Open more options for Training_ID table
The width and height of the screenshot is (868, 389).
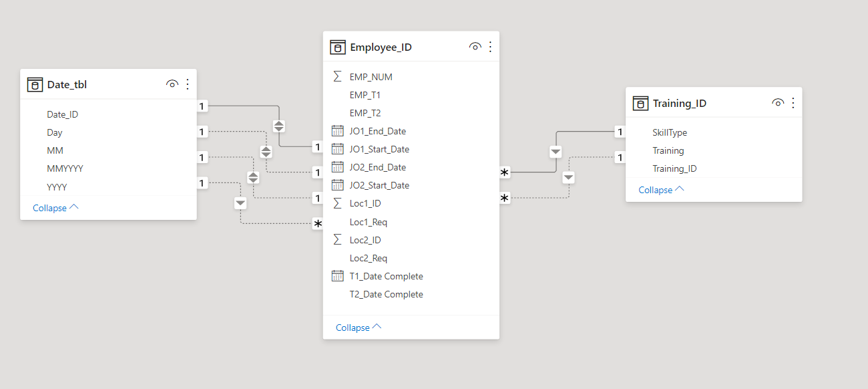[x=793, y=103]
